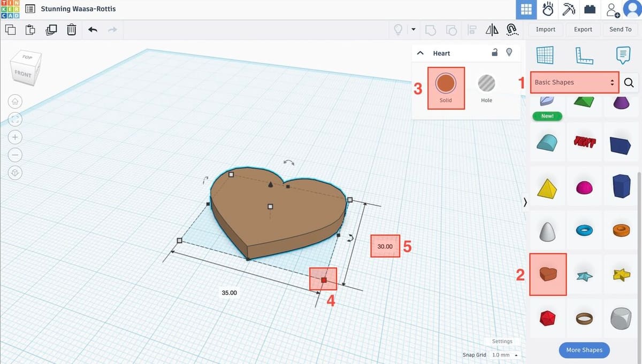
Task: Click the Group shapes icon
Action: click(x=431, y=30)
